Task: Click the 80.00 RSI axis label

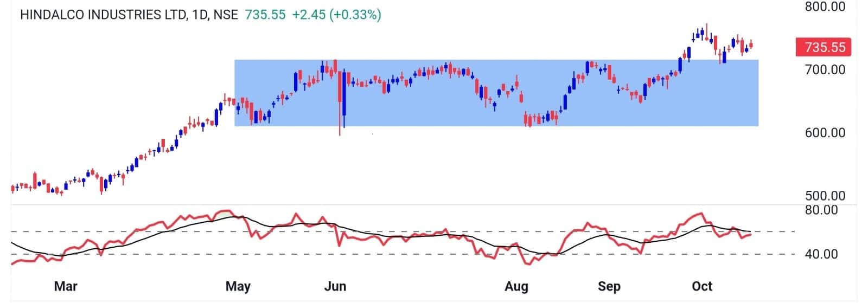Action: 821,210
